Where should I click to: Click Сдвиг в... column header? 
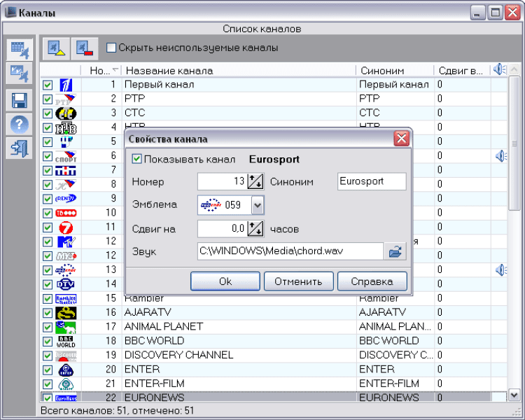(463, 71)
